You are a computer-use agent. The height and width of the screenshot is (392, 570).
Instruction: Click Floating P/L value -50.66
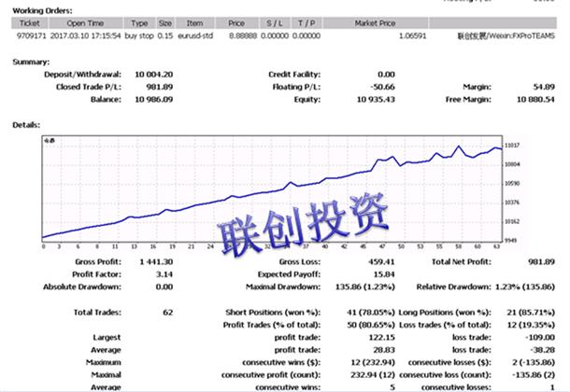(382, 87)
